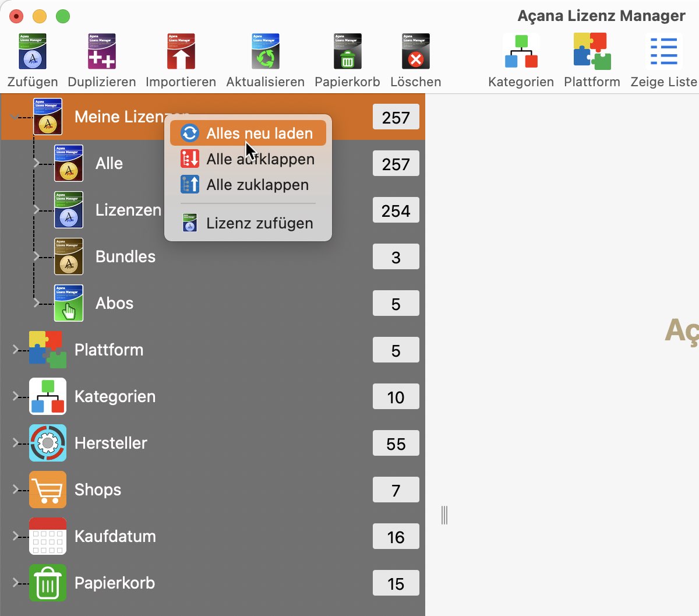Expand the Hersteller tree node

(15, 442)
